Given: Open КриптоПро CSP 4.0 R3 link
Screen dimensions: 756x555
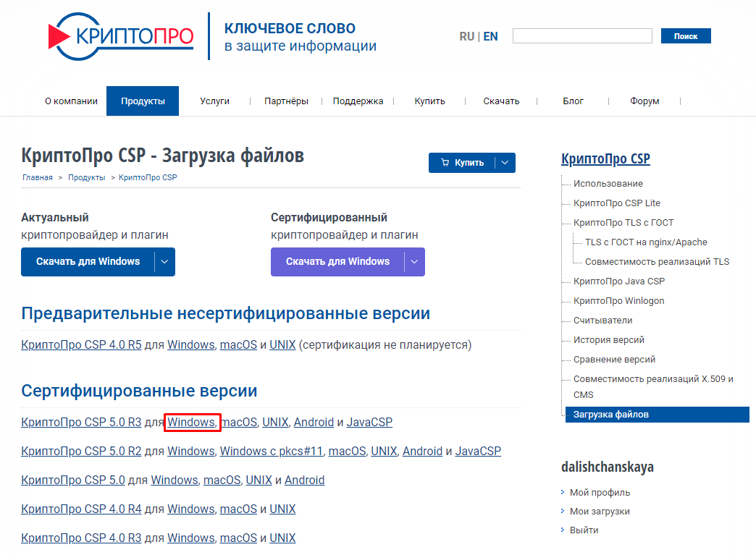Looking at the screenshot, I should click(x=82, y=538).
